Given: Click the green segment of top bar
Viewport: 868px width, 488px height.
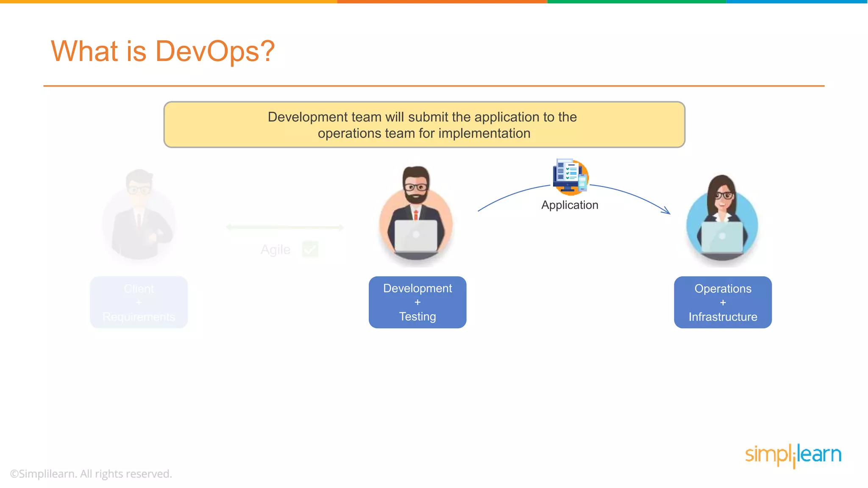Looking at the screenshot, I should pos(636,2).
